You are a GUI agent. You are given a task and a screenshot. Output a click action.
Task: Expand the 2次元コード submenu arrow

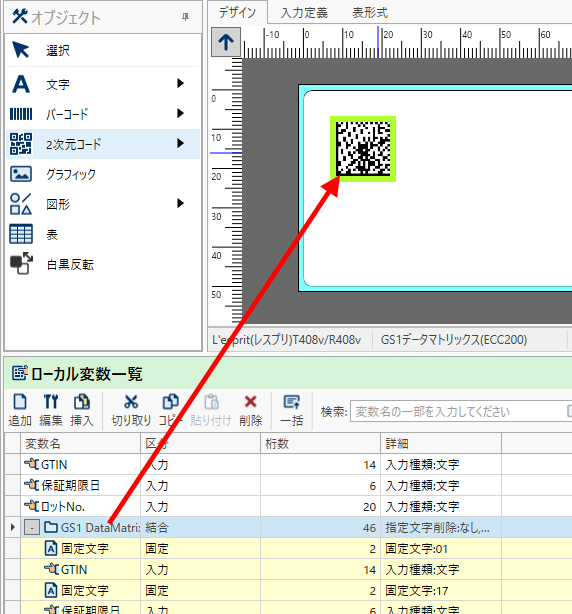180,143
